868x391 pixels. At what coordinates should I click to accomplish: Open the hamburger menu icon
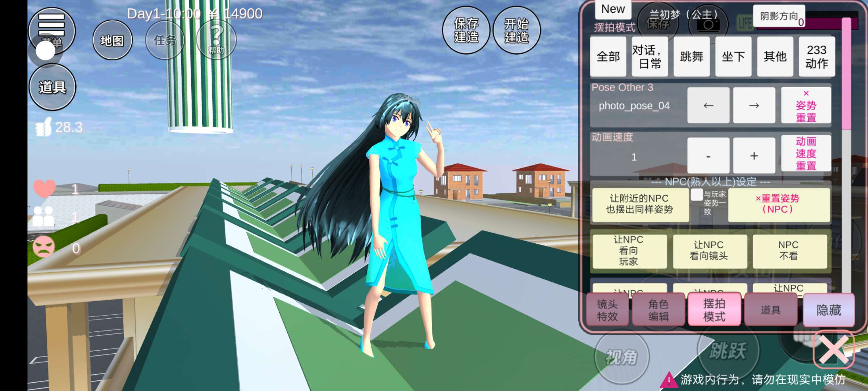[51, 25]
